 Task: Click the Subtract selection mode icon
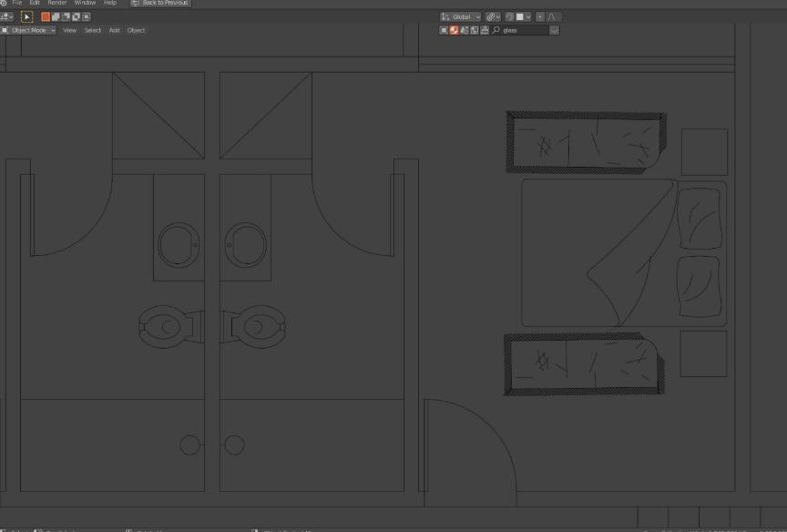66,16
